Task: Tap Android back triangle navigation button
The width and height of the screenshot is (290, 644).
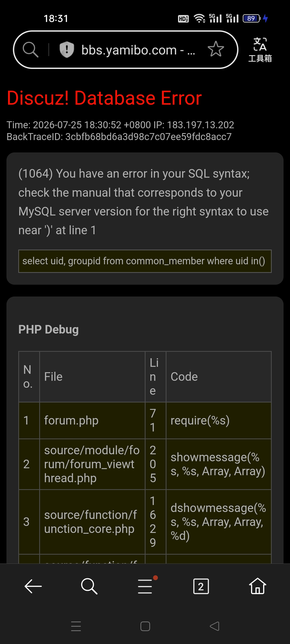Action: tap(214, 626)
